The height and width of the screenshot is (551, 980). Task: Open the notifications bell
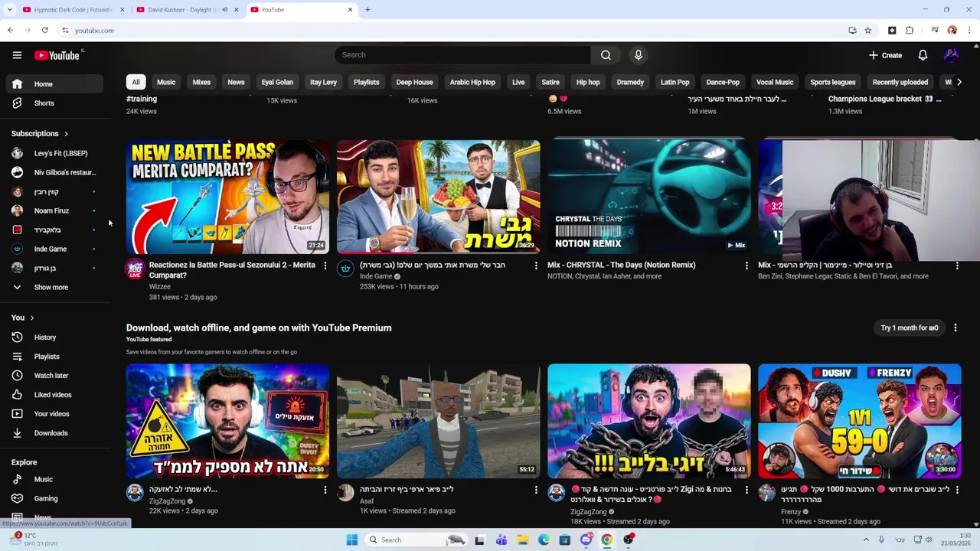923,55
